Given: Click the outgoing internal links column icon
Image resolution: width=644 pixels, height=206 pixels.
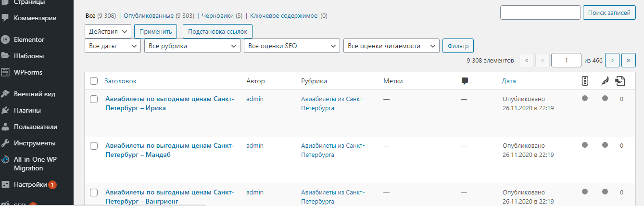Looking at the screenshot, I should click(620, 81).
